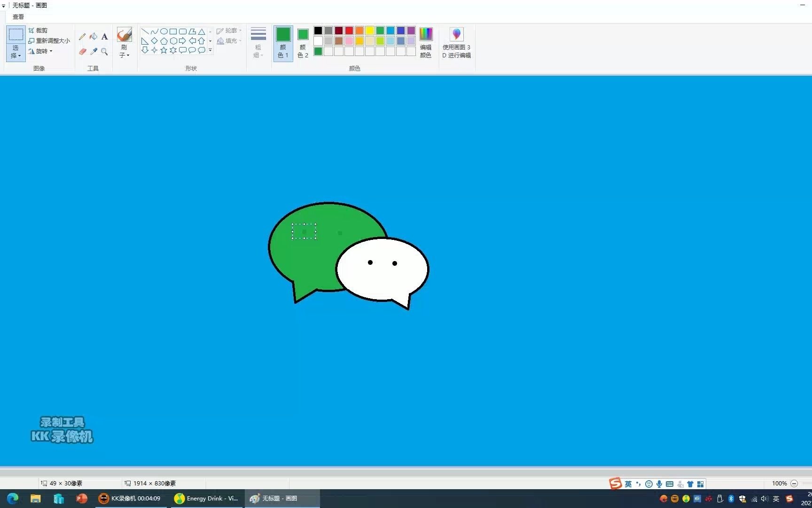Choose the Cloud callout shape

[x=201, y=50]
